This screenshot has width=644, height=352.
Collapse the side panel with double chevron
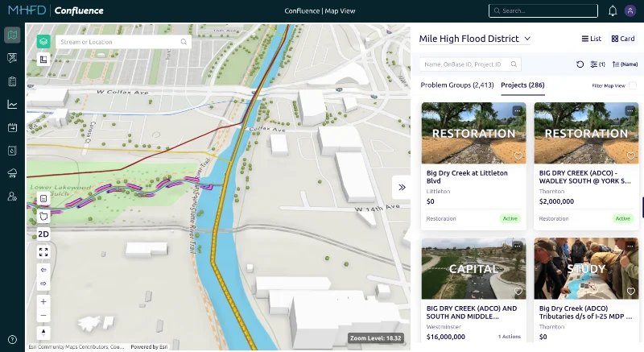coord(402,188)
